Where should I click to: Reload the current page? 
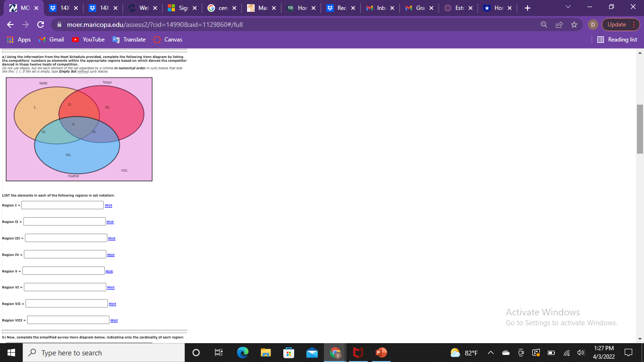pos(41,25)
